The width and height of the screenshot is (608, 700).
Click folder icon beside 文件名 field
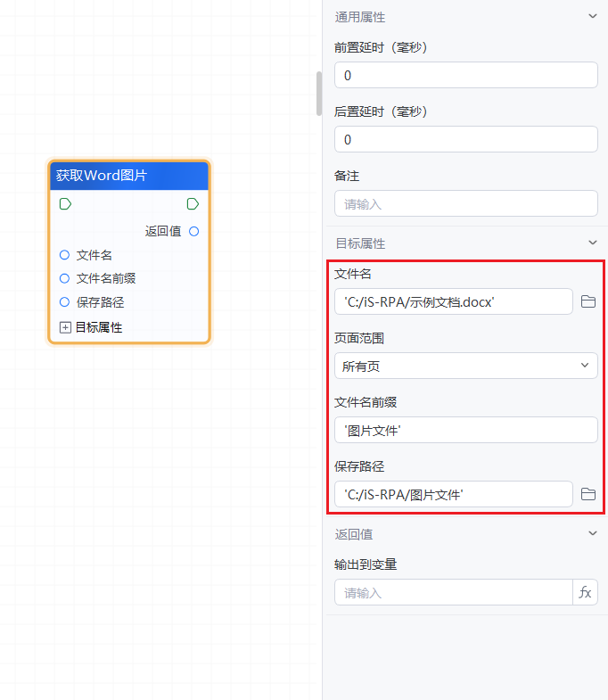pyautogui.click(x=587, y=301)
